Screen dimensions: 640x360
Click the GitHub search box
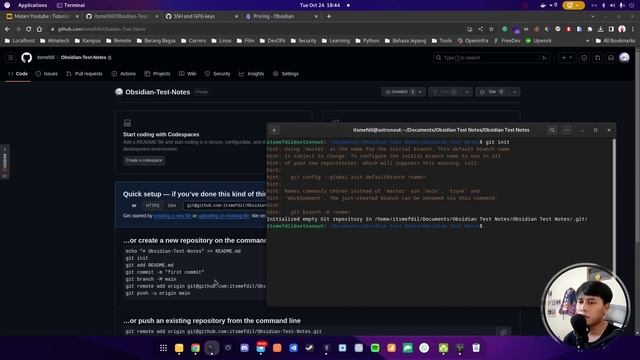491,58
